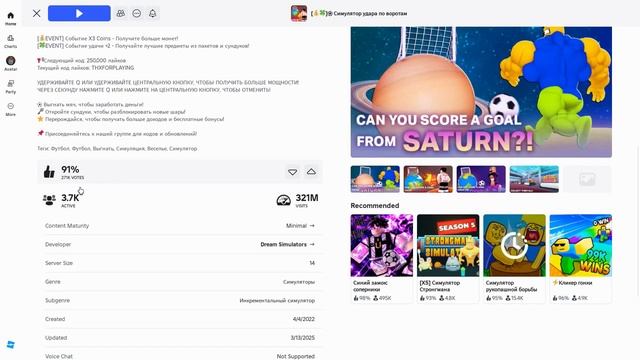The height and width of the screenshot is (360, 640).
Task: Click the 3.7K active value
Action: [x=70, y=198]
